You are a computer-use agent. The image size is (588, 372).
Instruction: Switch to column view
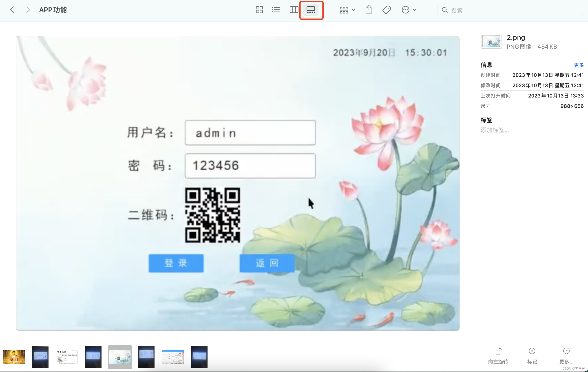294,10
